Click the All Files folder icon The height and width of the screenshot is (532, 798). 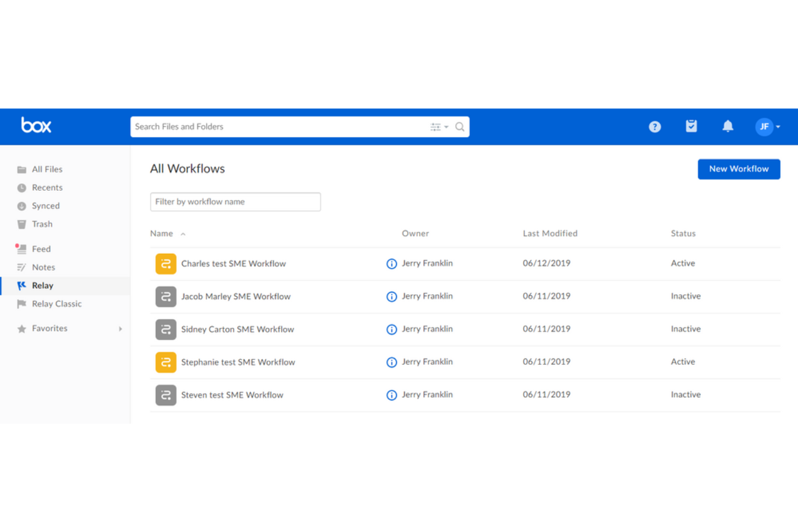coord(22,170)
